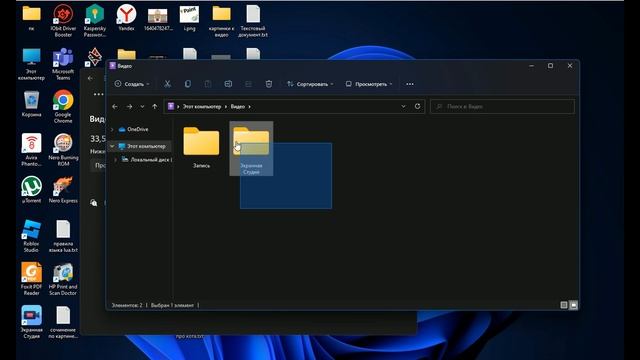
Task: Select the uTorrent desktop icon
Action: tap(31, 189)
